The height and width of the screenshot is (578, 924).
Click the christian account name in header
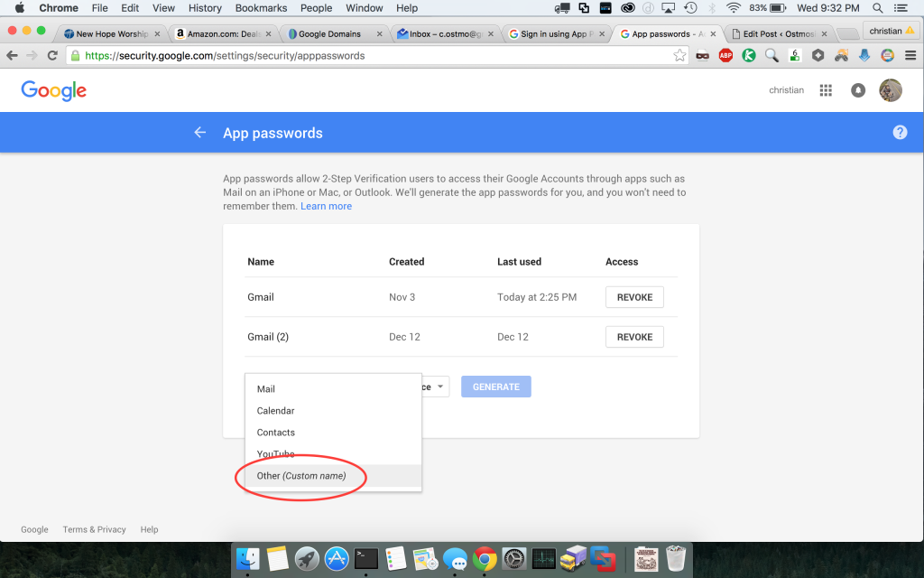pos(786,90)
